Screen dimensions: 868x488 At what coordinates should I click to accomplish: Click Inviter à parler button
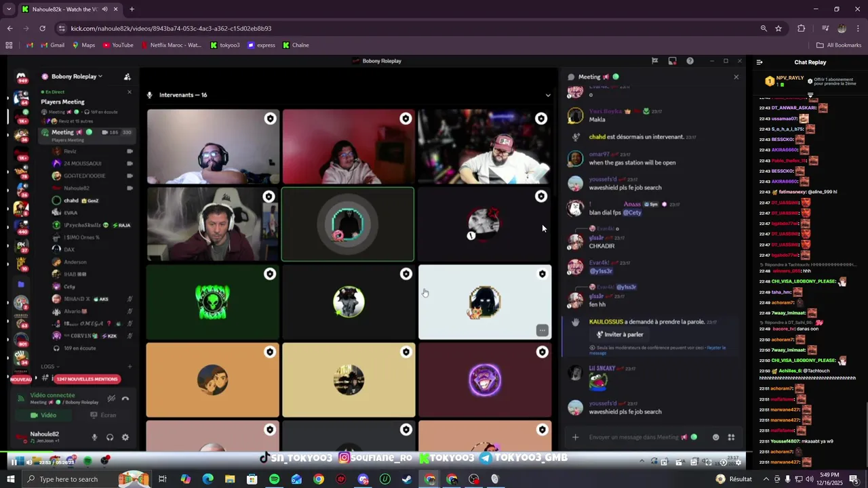click(x=620, y=335)
